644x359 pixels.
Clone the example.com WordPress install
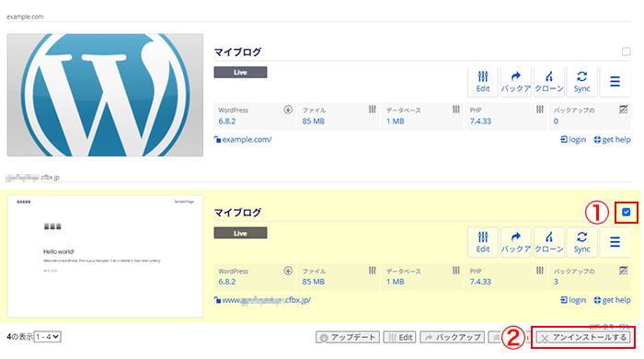point(548,81)
